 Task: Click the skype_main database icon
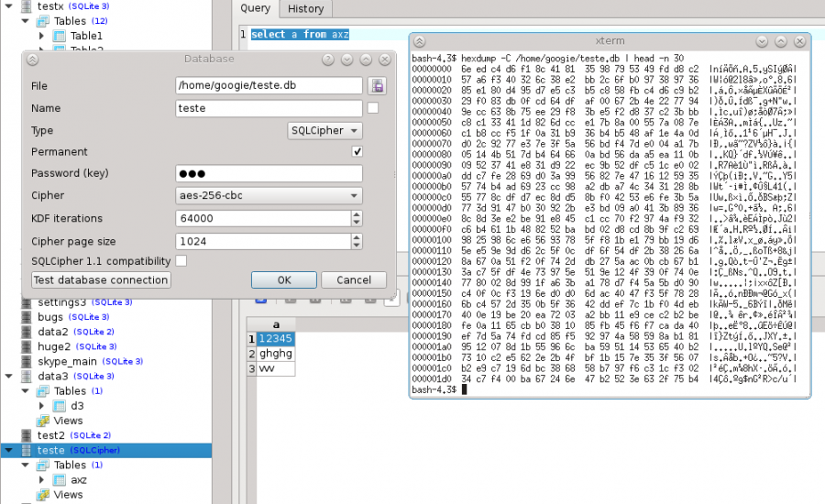coord(24,361)
